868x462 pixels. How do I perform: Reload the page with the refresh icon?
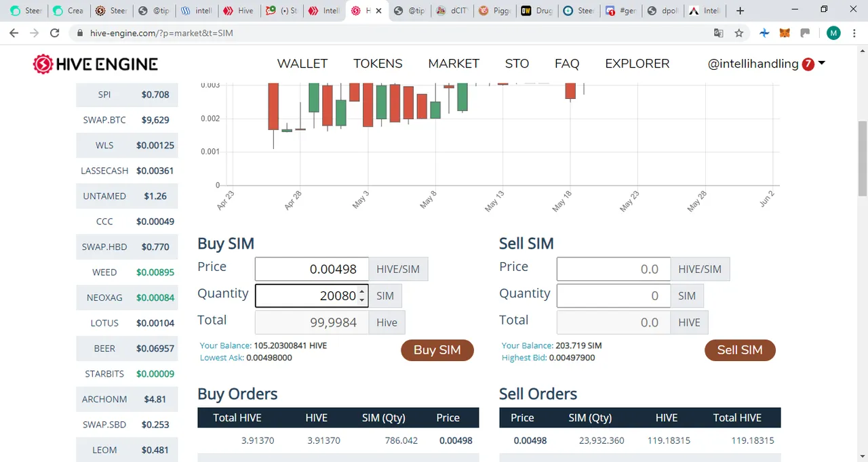click(x=55, y=33)
